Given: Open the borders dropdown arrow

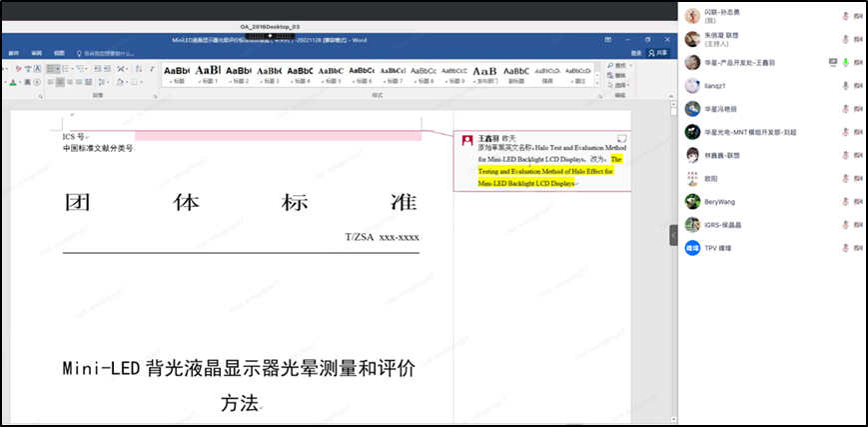Looking at the screenshot, I should [x=141, y=82].
